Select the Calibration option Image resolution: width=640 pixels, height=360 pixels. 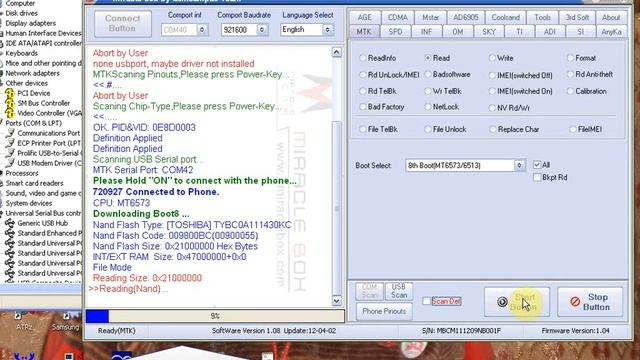570,91
